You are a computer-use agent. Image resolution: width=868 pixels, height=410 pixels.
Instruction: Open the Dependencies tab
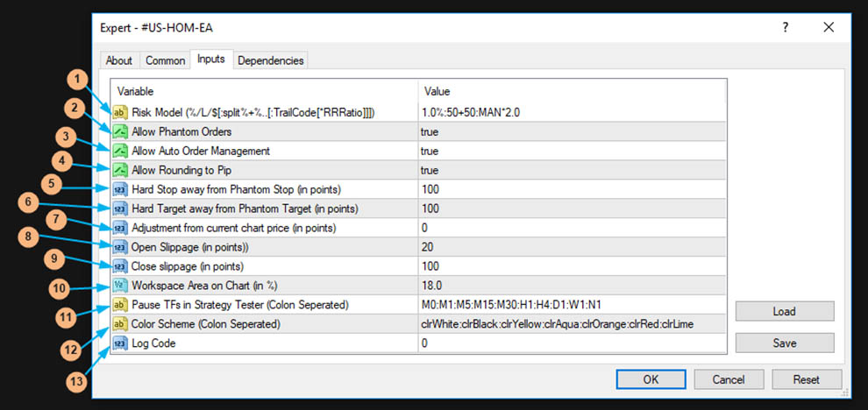point(270,60)
